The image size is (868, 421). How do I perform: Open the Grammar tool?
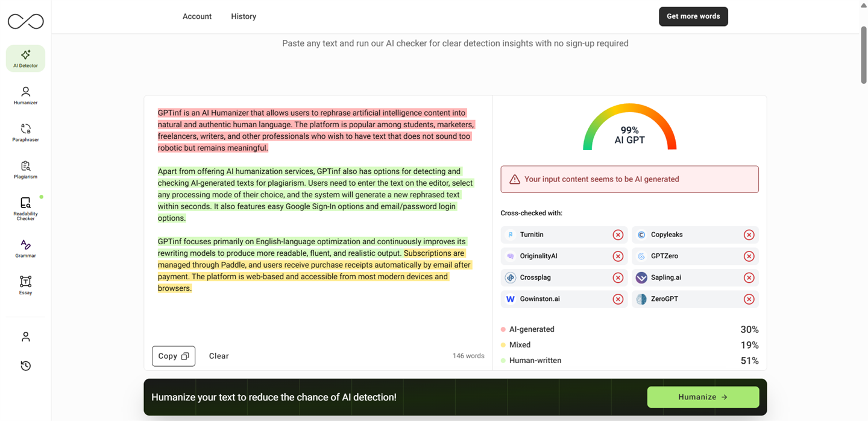tap(25, 248)
